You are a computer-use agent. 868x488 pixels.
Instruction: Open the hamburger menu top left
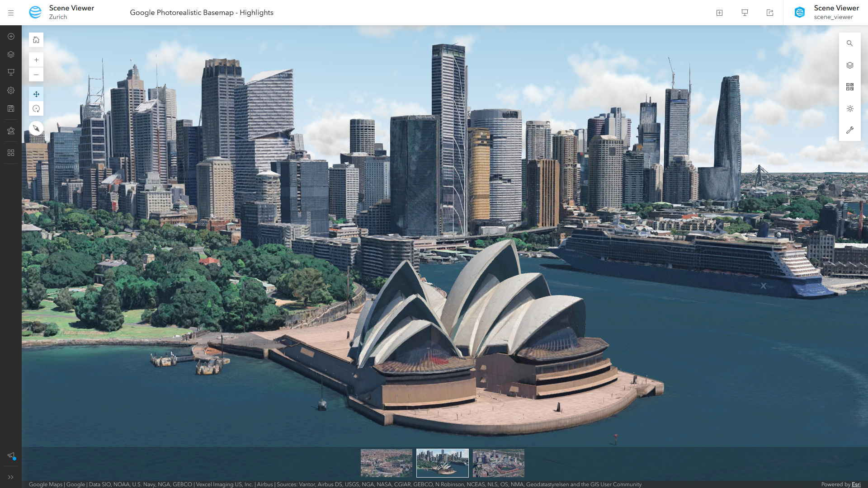[11, 13]
